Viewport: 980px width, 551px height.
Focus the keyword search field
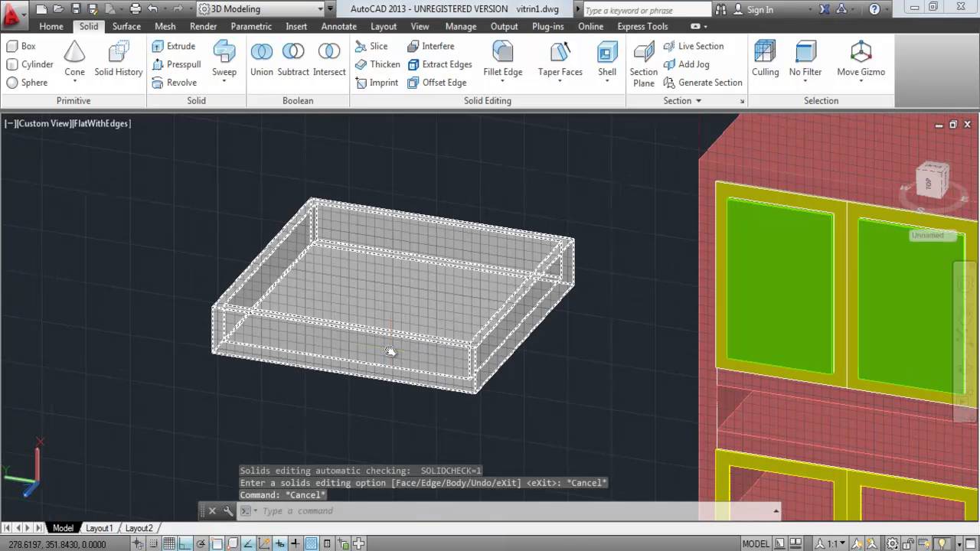[647, 10]
